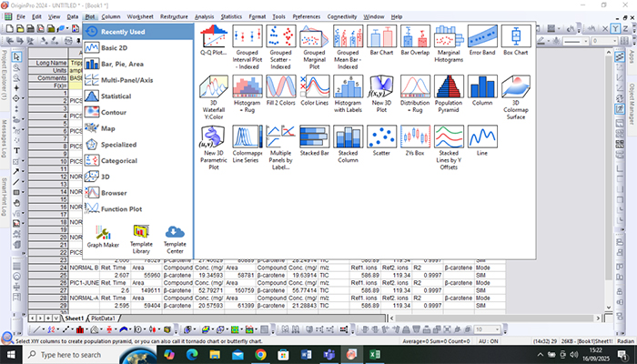This screenshot has height=364, width=637.
Task: Open Bar, Pie, Area category
Action: (138, 65)
